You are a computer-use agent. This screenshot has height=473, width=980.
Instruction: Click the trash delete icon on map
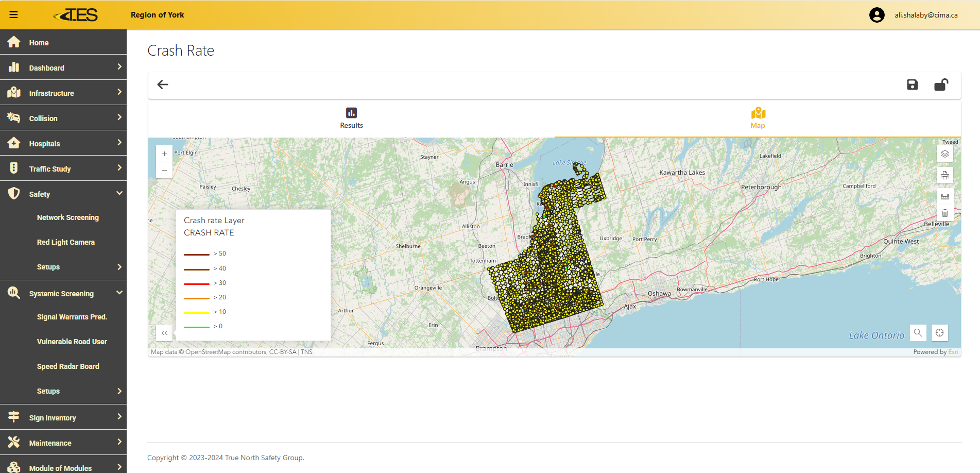[x=944, y=213]
